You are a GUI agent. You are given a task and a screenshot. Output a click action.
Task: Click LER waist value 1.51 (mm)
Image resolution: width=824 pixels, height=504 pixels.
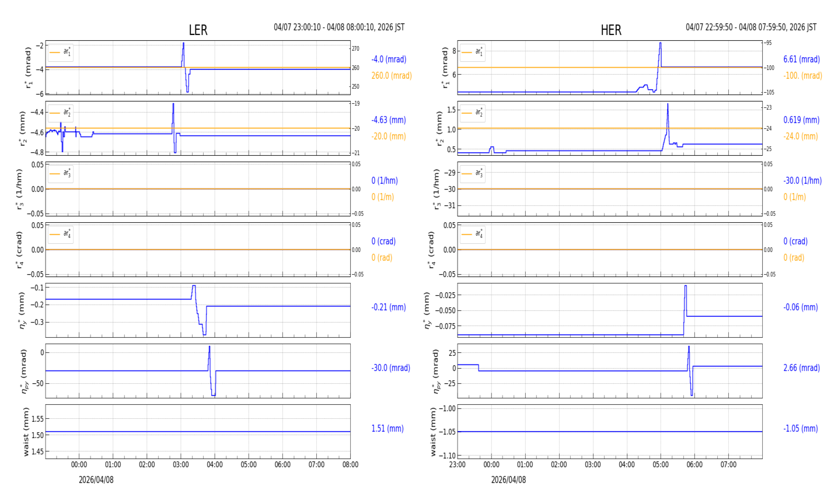387,429
